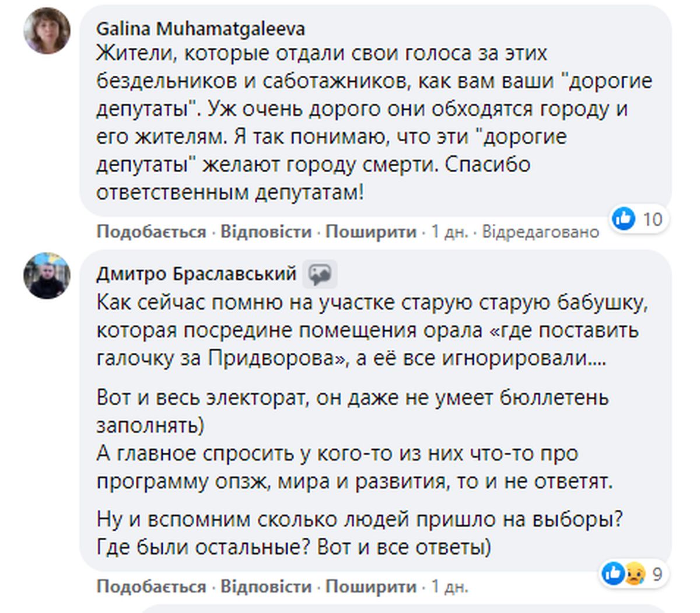700x613 pixels.
Task: Open Дмитро Браславський's profile avatar
Action: (47, 276)
